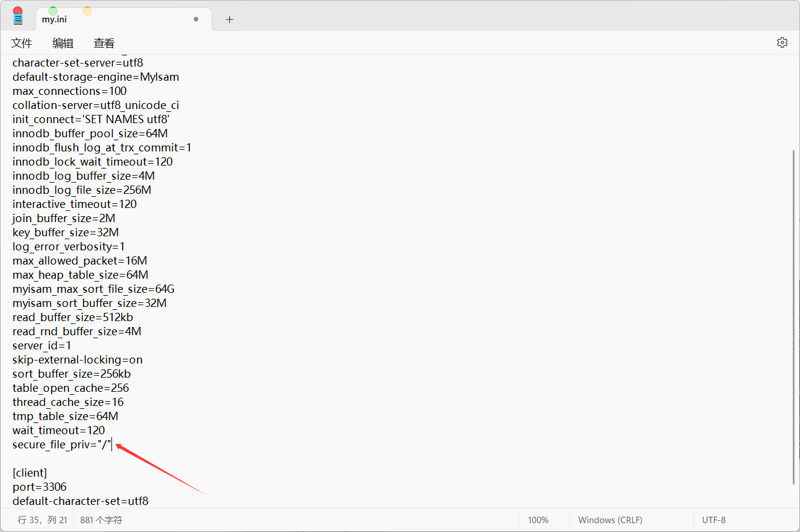Click the thread_cache_size=16 line
This screenshot has height=532, width=800.
coord(68,402)
